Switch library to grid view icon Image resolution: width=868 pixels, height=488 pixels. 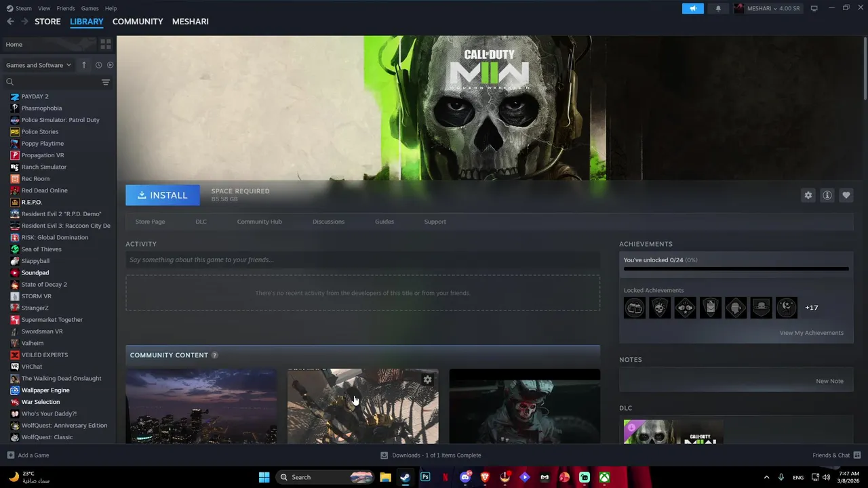tap(105, 44)
